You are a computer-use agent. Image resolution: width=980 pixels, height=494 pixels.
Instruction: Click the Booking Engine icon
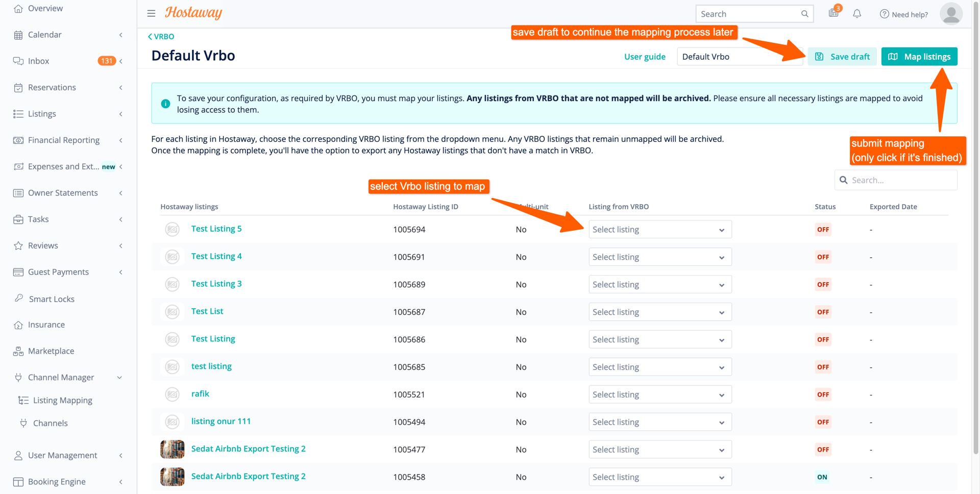pyautogui.click(x=18, y=482)
